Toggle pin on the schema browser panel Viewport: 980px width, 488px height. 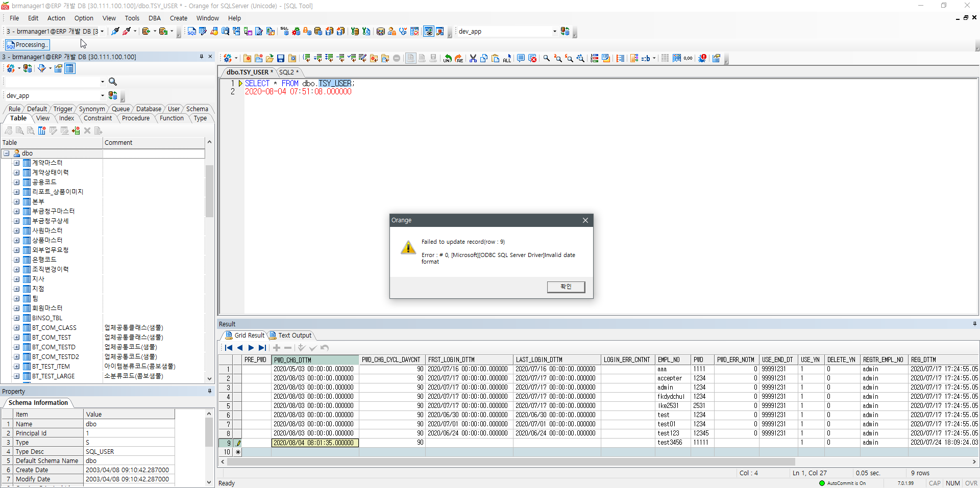coord(202,57)
